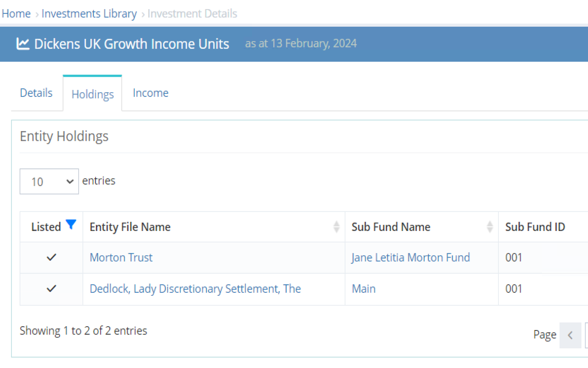Viewport: 588px width, 368px height.
Task: Open Jane Letitia Morton Fund link
Action: (411, 258)
